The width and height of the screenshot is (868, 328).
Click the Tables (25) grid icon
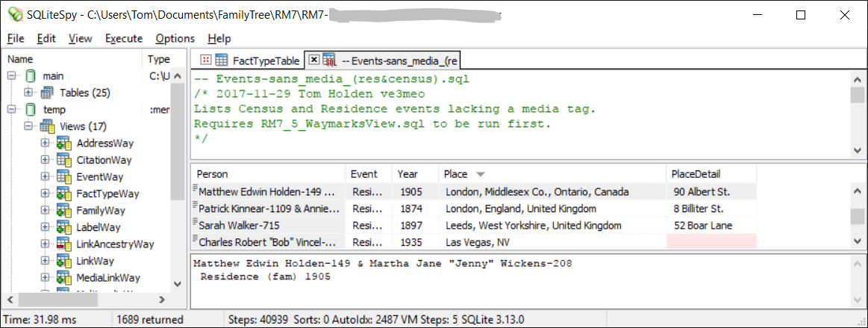pos(48,93)
